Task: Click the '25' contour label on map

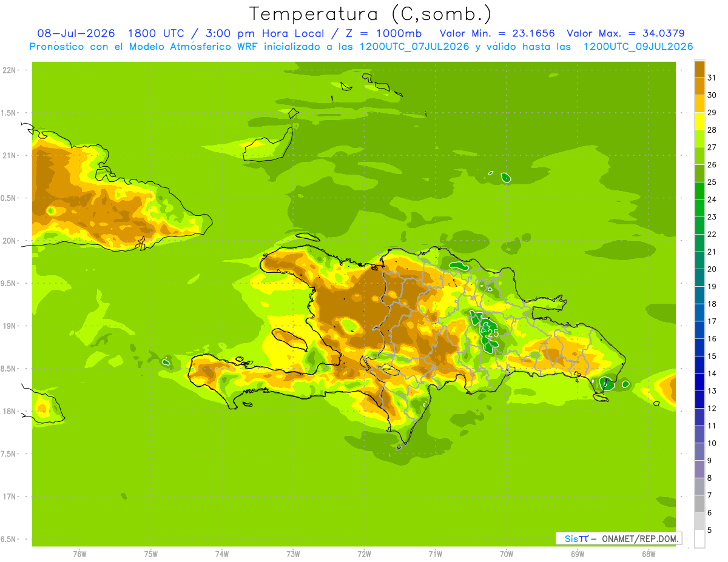Action: coord(493,333)
